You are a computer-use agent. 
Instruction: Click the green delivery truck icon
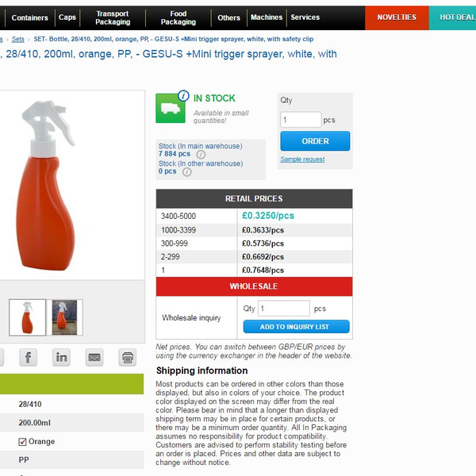[x=171, y=109]
